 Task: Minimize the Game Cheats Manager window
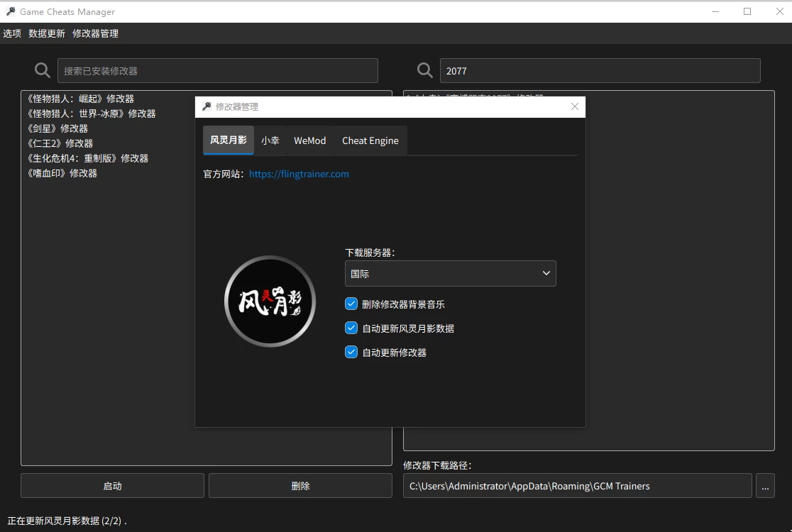pyautogui.click(x=715, y=11)
